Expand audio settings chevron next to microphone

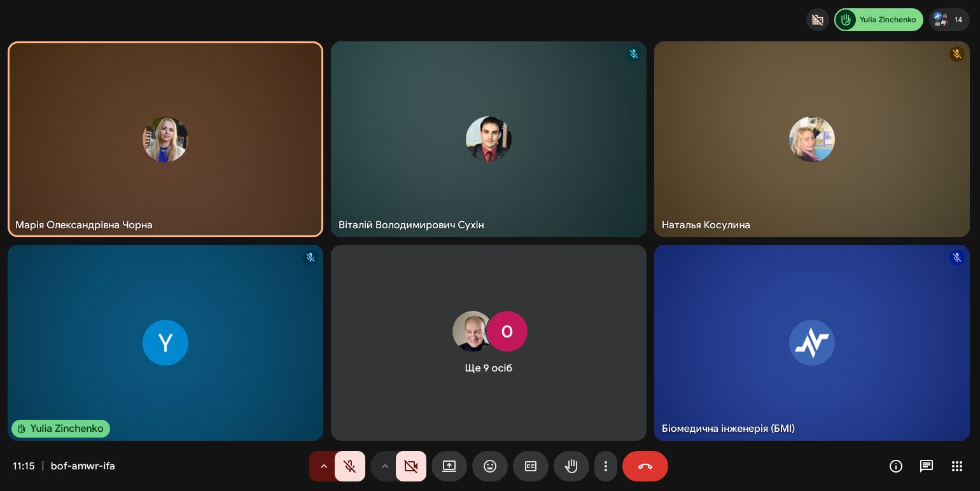[x=323, y=466]
